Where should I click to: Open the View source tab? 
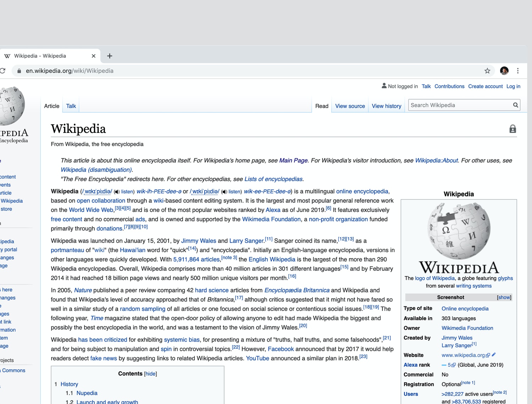pos(350,106)
